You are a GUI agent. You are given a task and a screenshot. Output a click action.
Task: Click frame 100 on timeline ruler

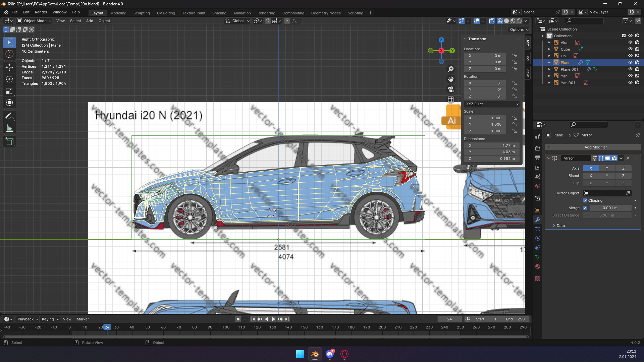click(x=226, y=327)
